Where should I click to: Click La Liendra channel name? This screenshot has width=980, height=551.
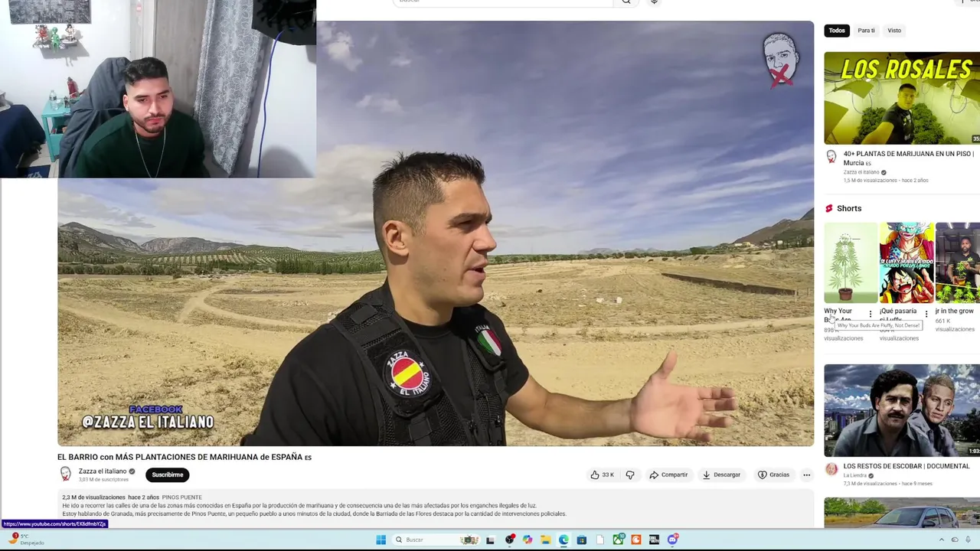click(854, 475)
